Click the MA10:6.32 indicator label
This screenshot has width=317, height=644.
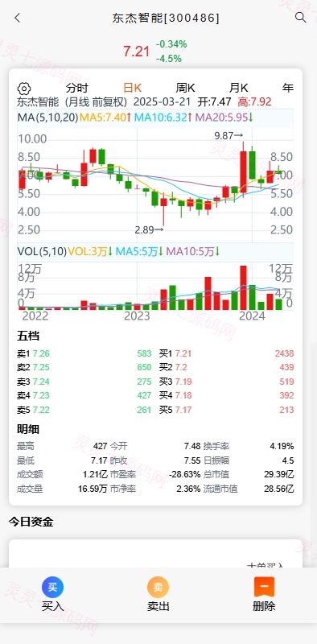click(163, 118)
